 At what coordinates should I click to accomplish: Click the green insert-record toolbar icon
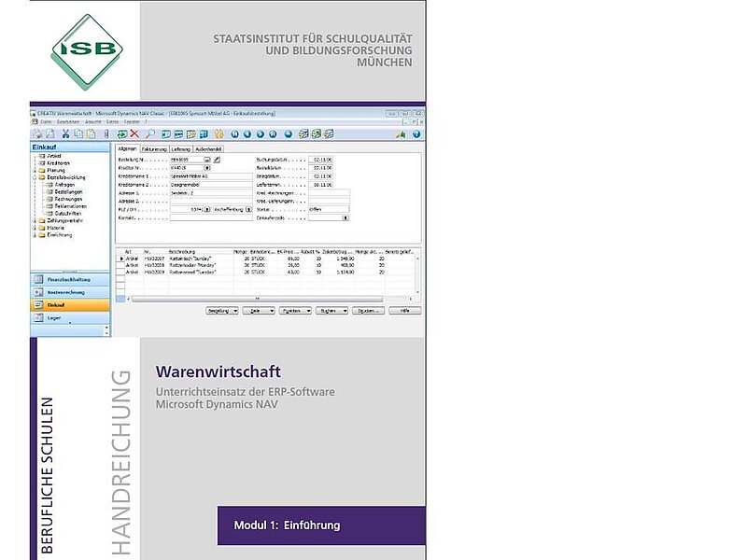(x=122, y=134)
